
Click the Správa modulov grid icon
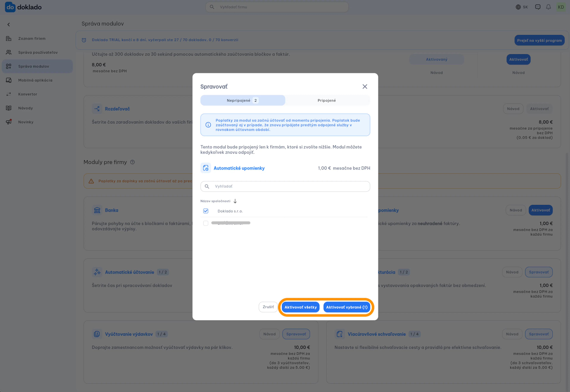[x=9, y=66]
